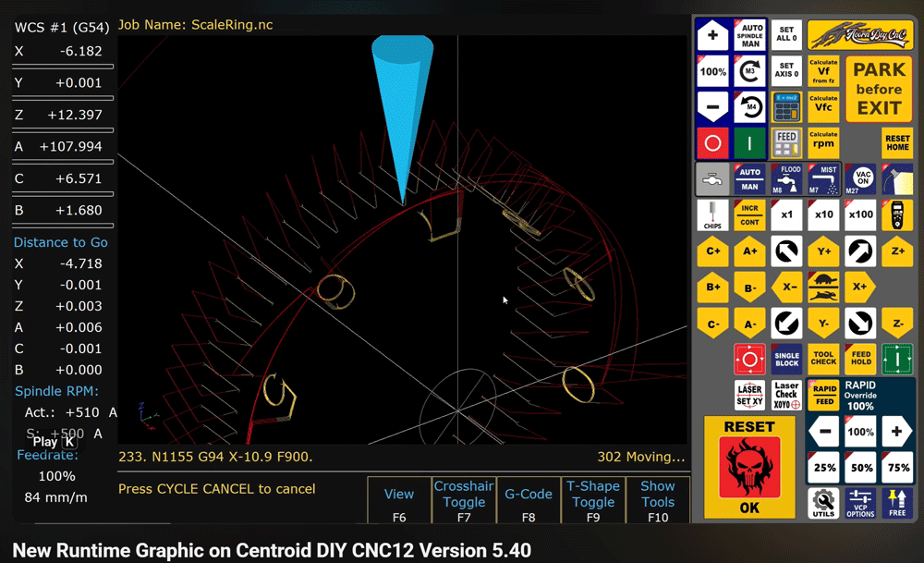The image size is (924, 563).
Task: Activate the CHIPS auger icon
Action: click(x=712, y=214)
